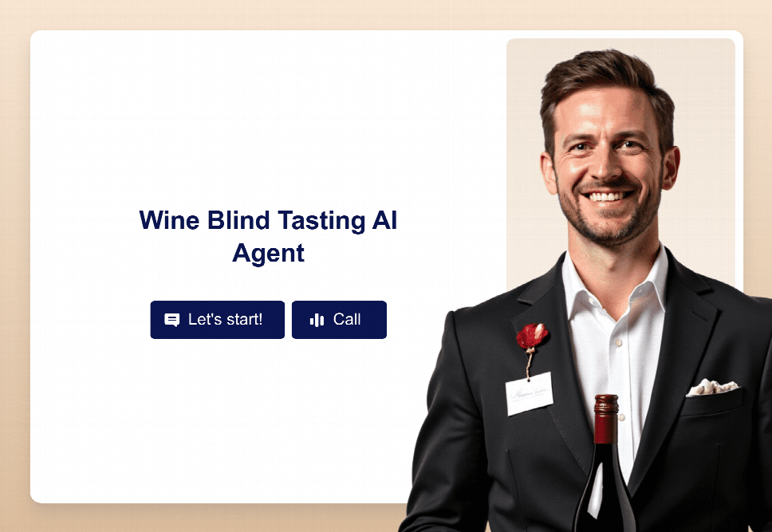The width and height of the screenshot is (772, 532).
Task: Click the Let's start! button
Action: (217, 320)
